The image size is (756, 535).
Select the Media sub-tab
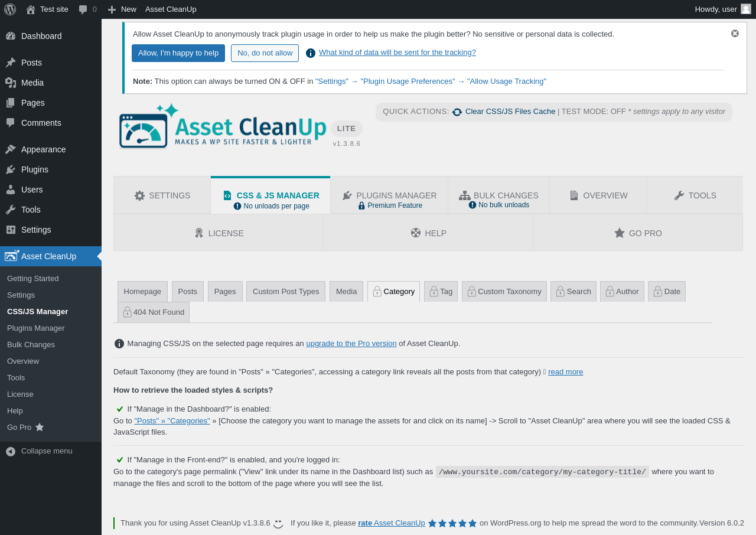(347, 292)
